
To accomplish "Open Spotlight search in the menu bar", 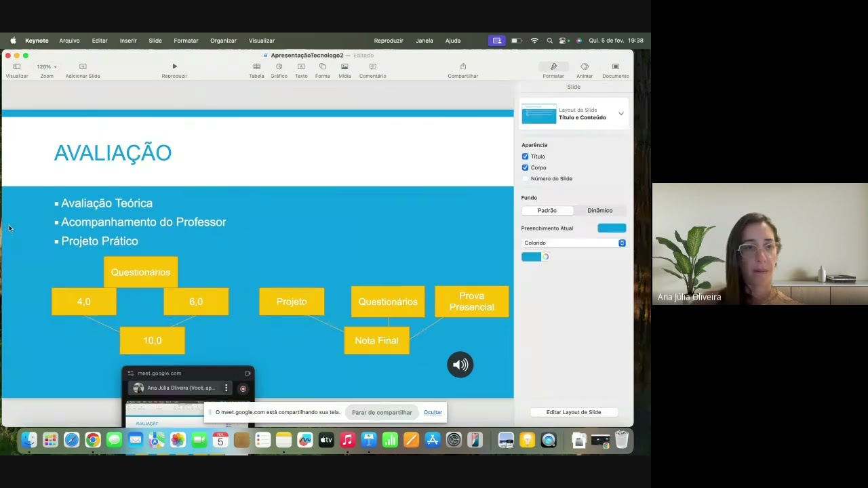I will 549,41.
